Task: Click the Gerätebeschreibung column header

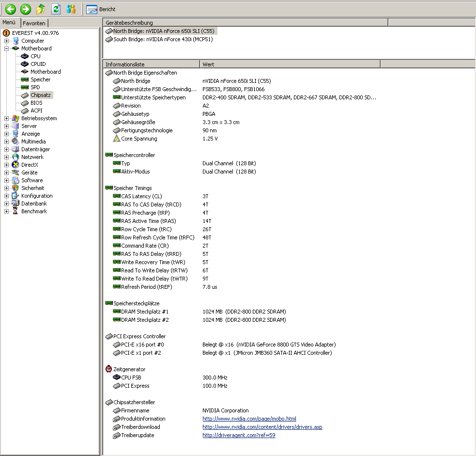Action: point(246,22)
